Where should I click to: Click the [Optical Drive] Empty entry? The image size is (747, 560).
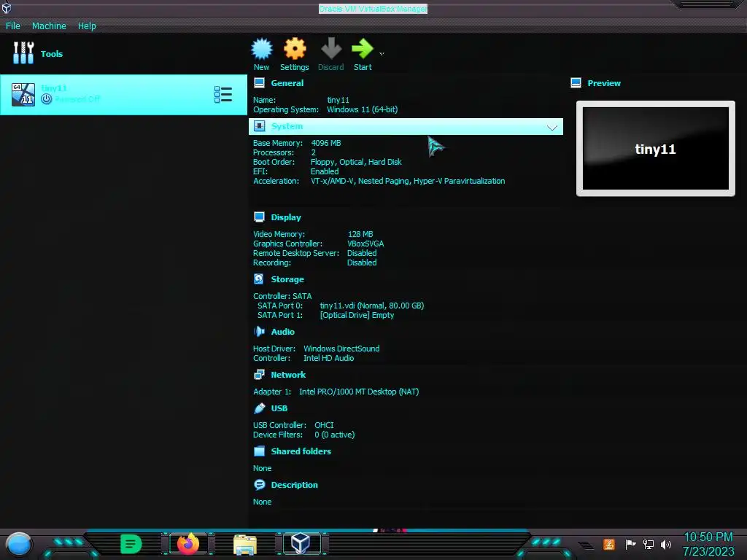click(x=357, y=315)
